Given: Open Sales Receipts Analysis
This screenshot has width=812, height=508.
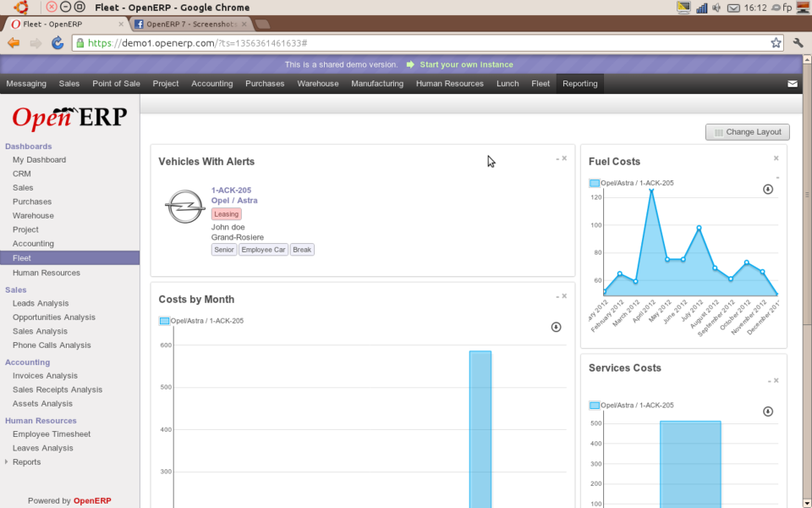Looking at the screenshot, I should [58, 389].
